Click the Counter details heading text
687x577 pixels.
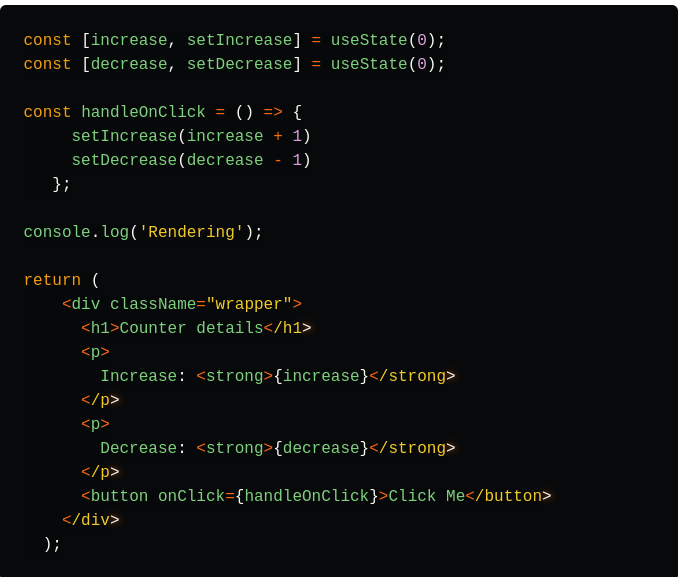pos(191,328)
